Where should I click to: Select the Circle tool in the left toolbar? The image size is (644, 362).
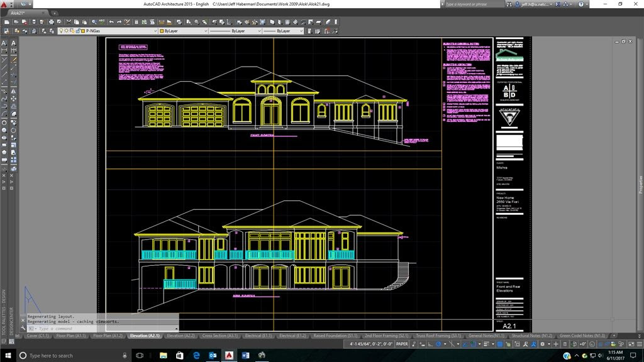pyautogui.click(x=4, y=123)
